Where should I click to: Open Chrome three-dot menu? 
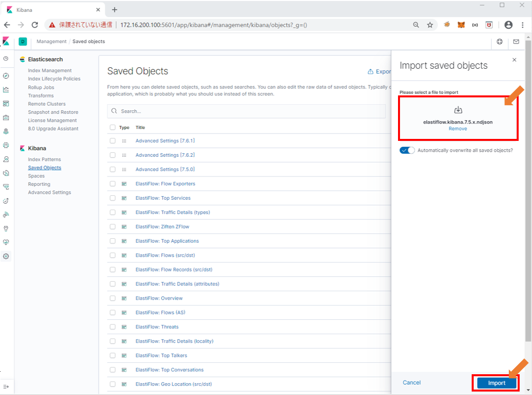[523, 25]
